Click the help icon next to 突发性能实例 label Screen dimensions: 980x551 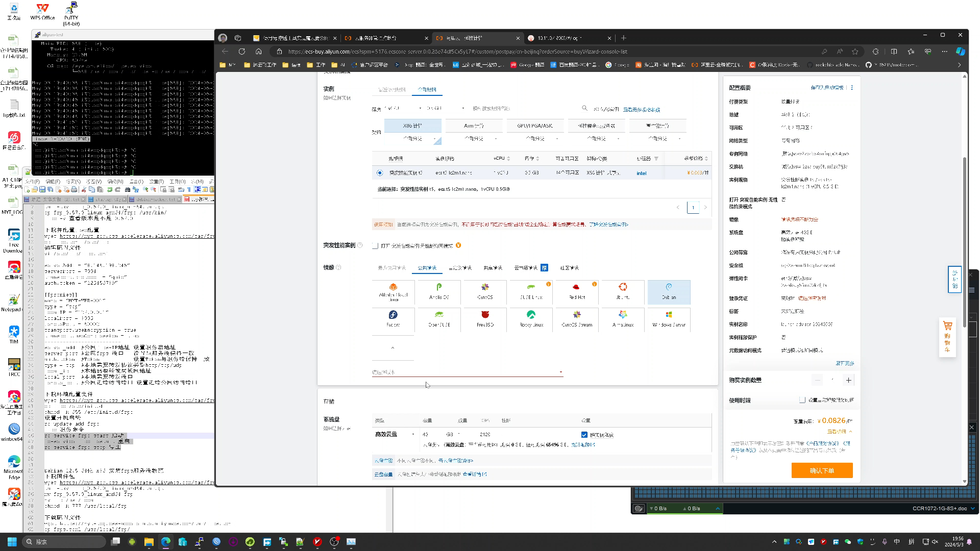[x=360, y=245]
